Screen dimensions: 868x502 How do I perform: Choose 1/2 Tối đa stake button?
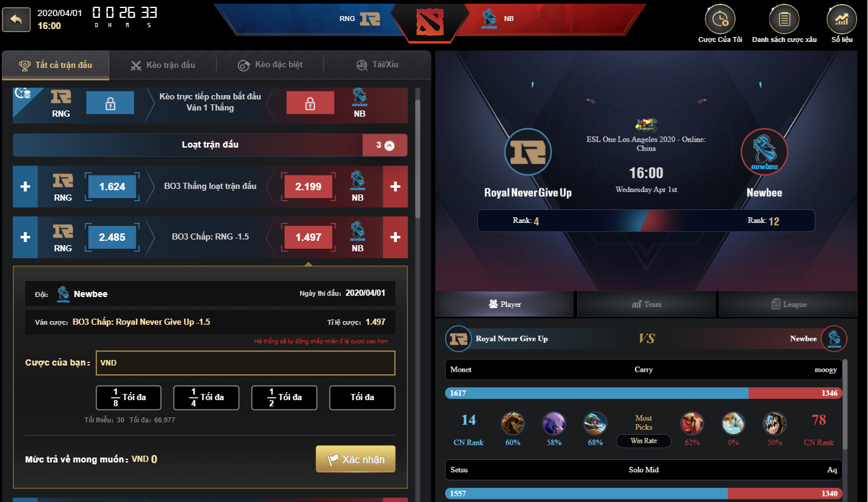(285, 398)
